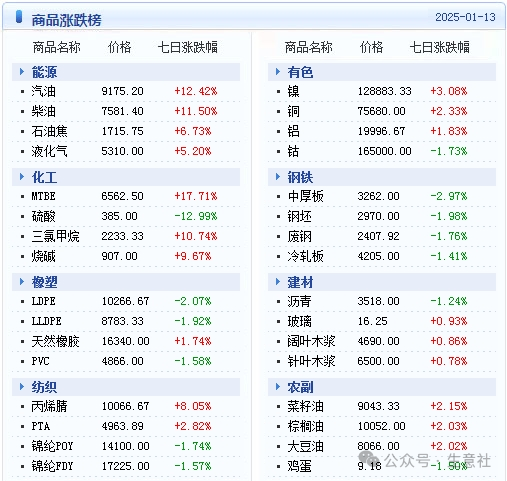Click the blue icon beside 商品涨跌榜 title
507x481 pixels.
pos(19,17)
